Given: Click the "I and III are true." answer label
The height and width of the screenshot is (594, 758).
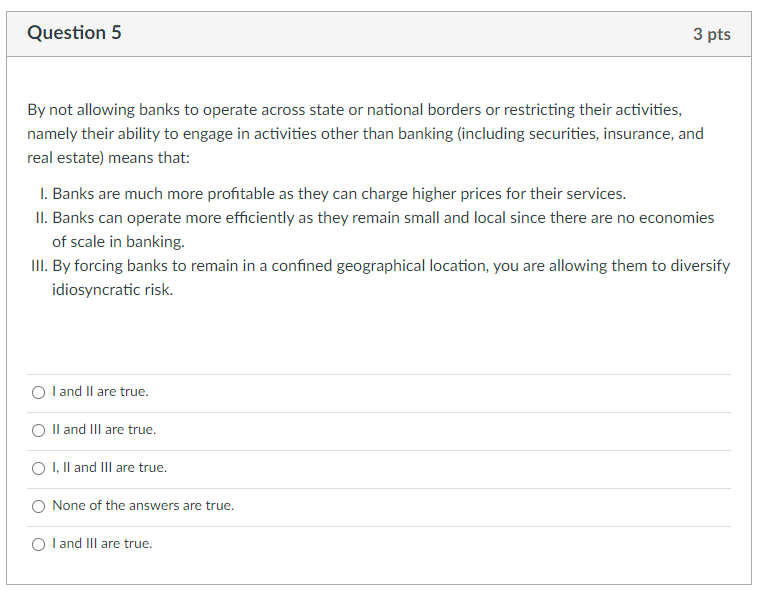Looking at the screenshot, I should (x=102, y=544).
